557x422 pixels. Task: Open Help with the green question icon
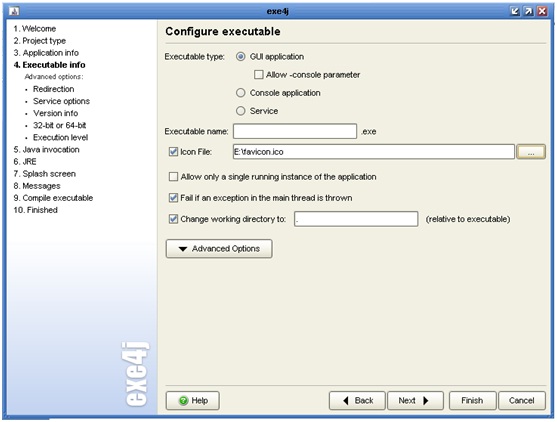[193, 401]
